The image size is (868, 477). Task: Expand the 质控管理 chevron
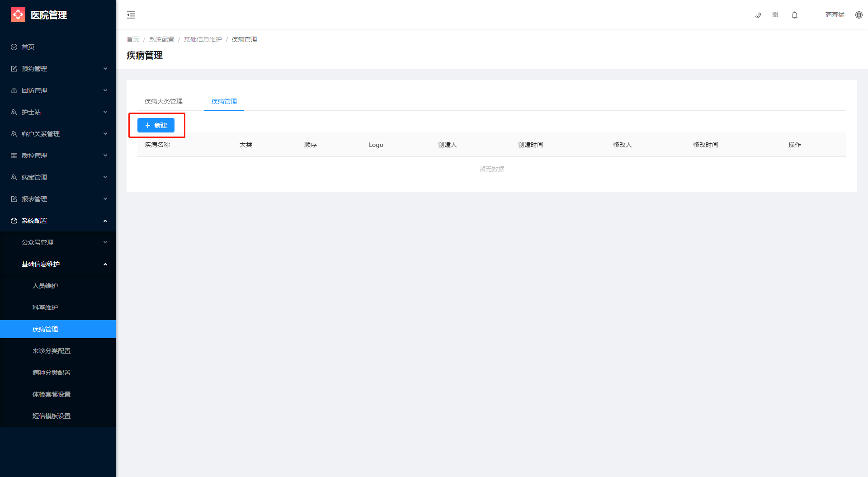[105, 156]
